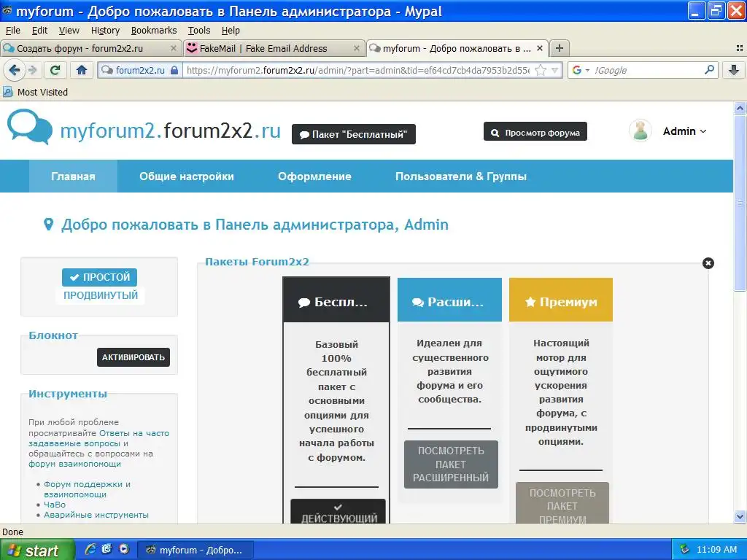
Task: Select the myforum taskbar window button
Action: pos(195,550)
